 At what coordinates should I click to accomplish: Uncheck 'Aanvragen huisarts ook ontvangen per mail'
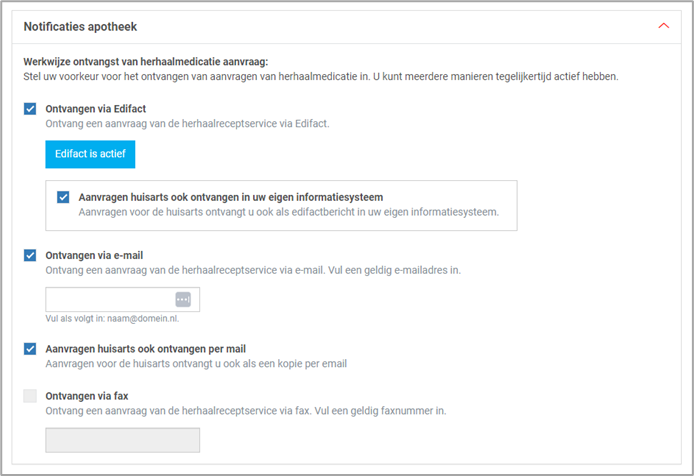click(x=30, y=348)
